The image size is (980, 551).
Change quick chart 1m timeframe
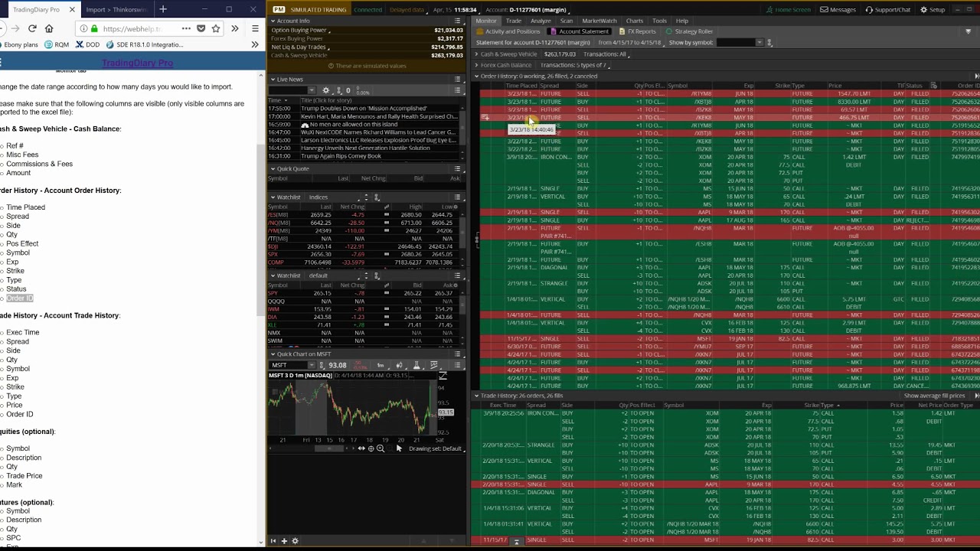380,365
